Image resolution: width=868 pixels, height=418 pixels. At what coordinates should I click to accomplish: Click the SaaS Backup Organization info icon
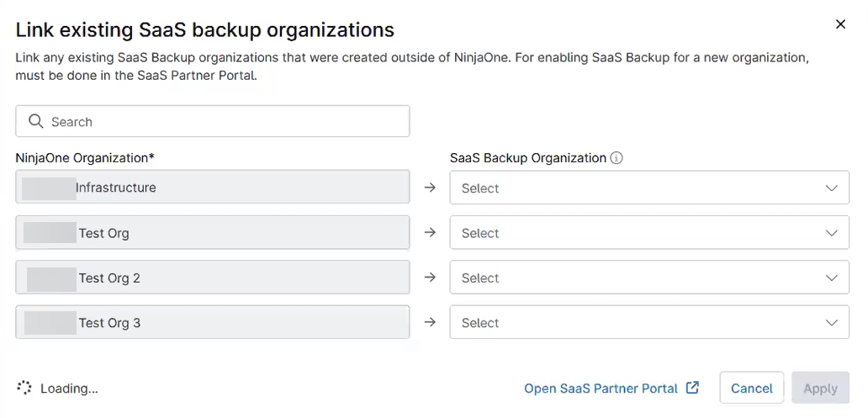click(x=617, y=158)
